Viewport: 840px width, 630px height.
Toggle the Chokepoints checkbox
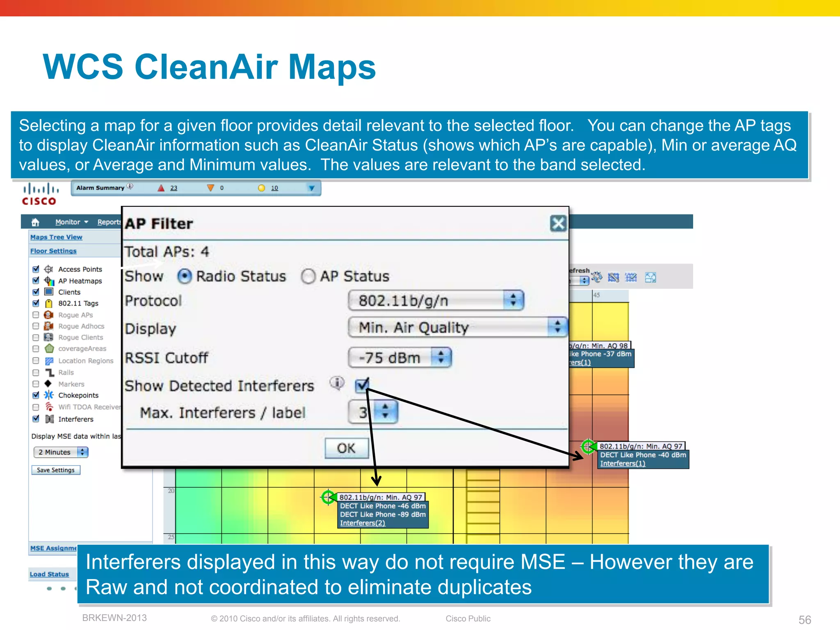click(x=36, y=395)
